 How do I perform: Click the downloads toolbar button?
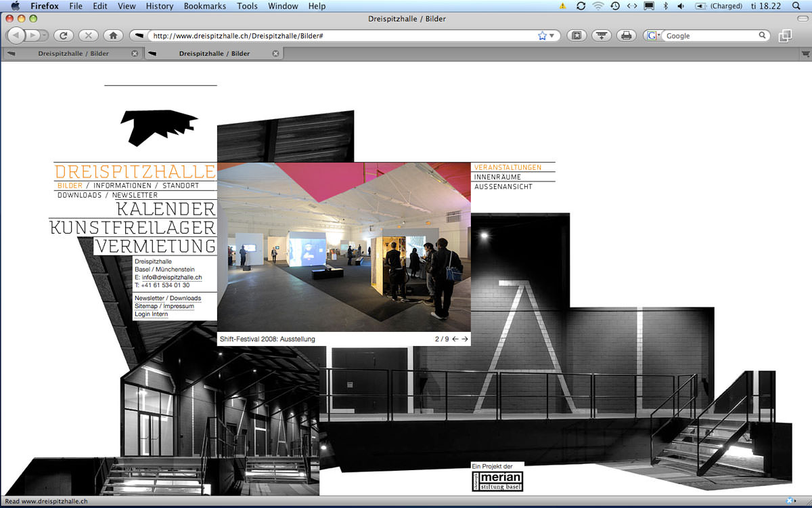602,35
